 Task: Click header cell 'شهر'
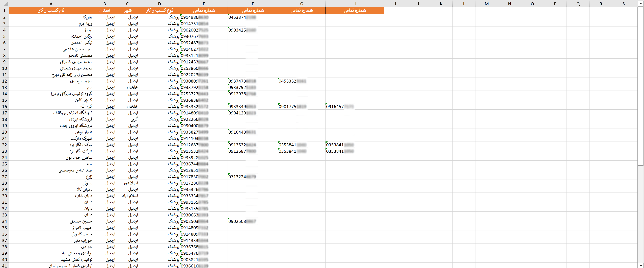127,10
